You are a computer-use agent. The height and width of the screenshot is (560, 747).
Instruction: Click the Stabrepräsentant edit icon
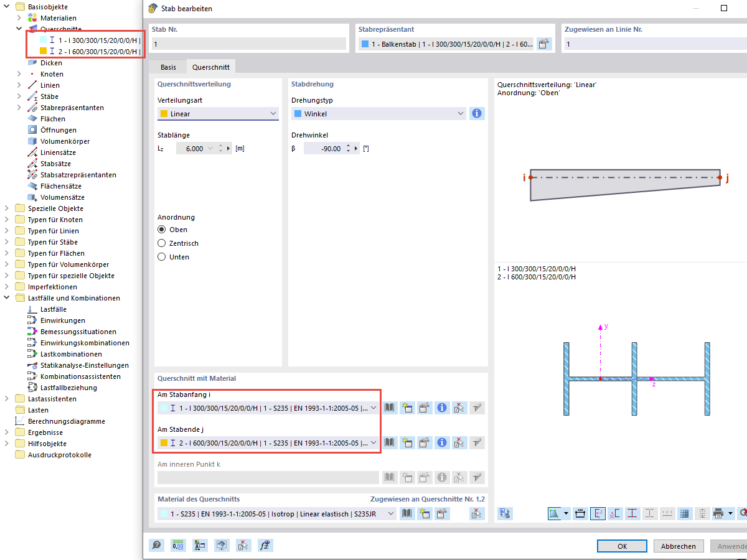[544, 44]
